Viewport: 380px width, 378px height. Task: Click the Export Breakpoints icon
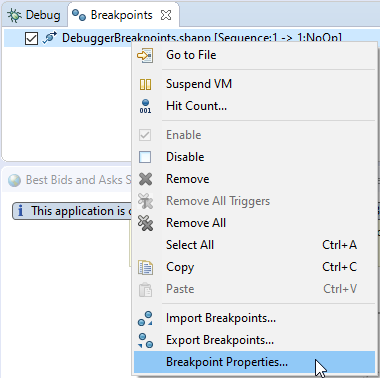(145, 340)
